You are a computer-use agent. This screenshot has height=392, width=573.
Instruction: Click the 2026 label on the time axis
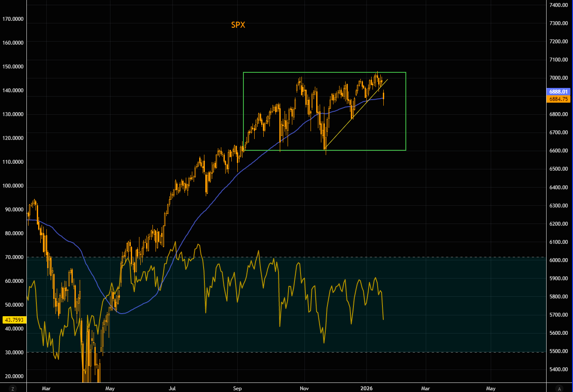(366, 389)
